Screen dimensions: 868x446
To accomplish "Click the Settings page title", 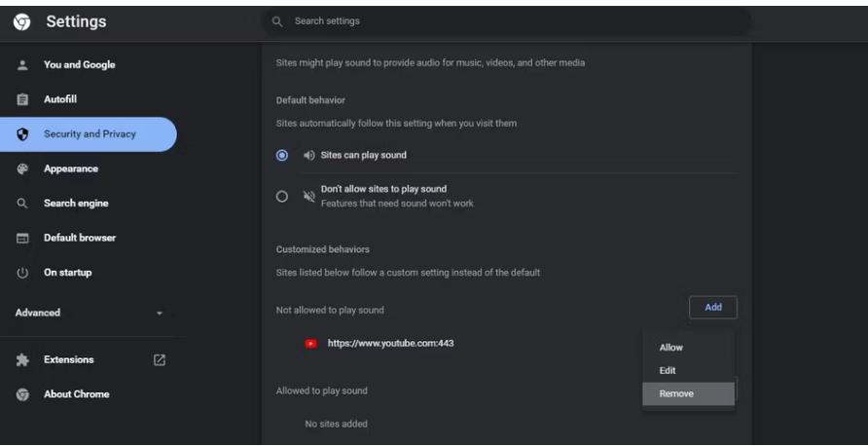I will pyautogui.click(x=76, y=21).
